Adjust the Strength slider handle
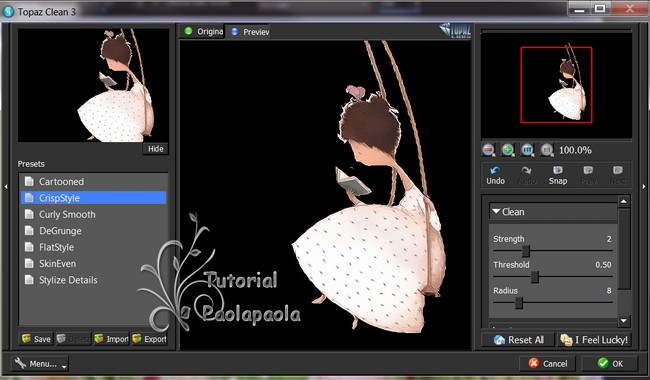This screenshot has height=380, width=650. tap(526, 251)
